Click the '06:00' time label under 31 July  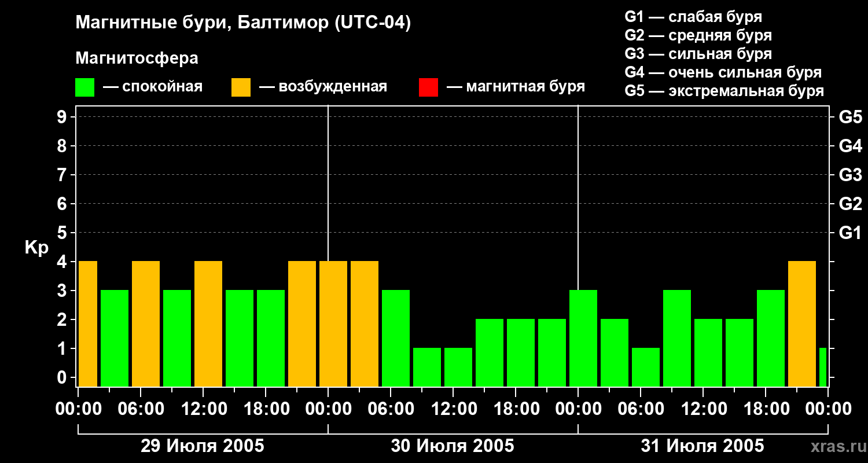pos(641,409)
